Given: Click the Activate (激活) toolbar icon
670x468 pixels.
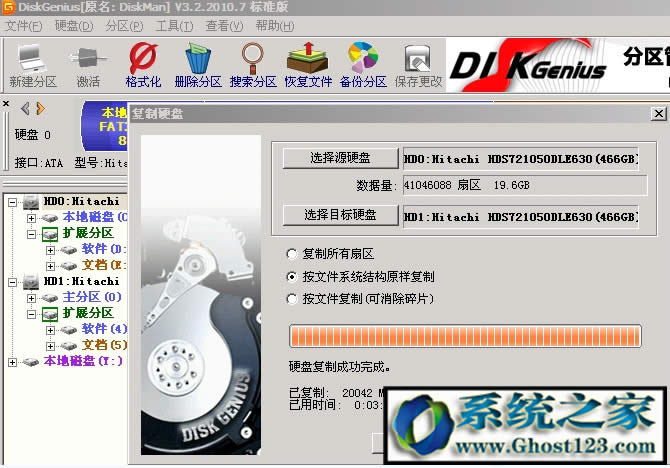Looking at the screenshot, I should click(88, 64).
